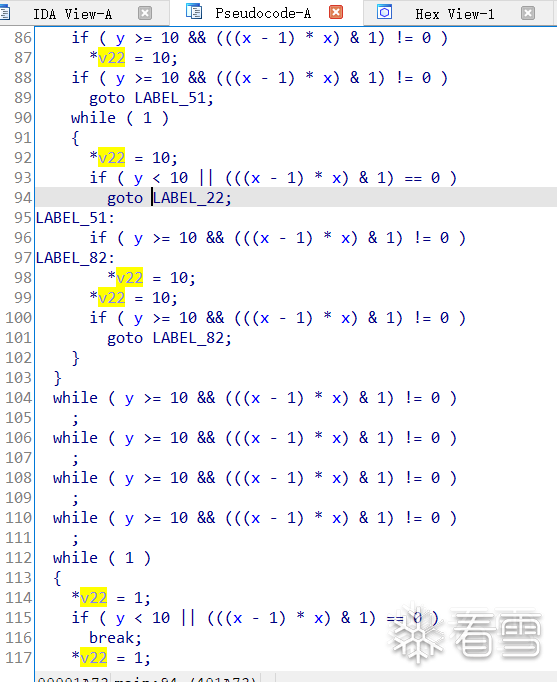Click line number 110 in the gutter
Screen dimensions: 557x682
click(18, 518)
